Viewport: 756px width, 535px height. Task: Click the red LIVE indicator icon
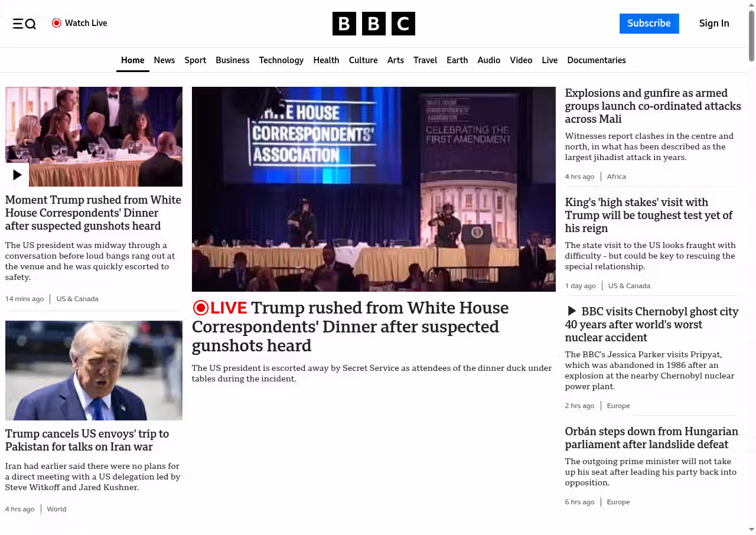point(201,308)
